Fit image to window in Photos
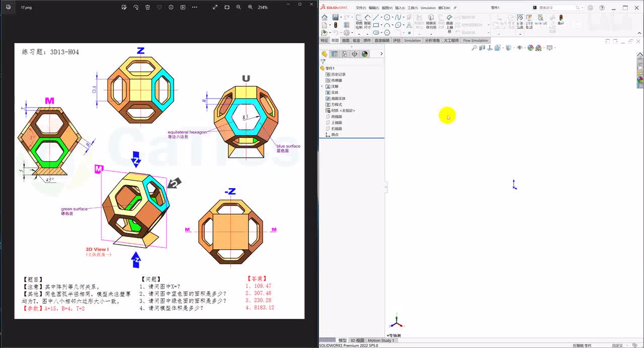644x348 pixels. point(227,8)
